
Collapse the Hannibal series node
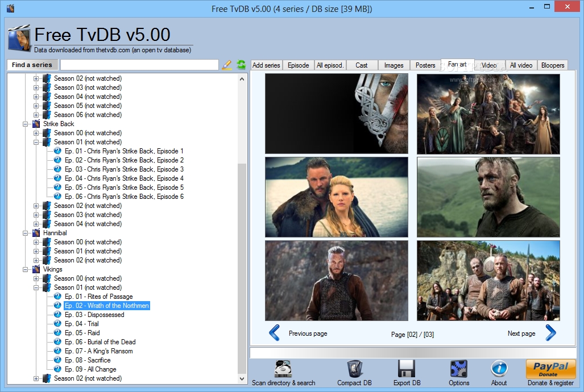26,233
